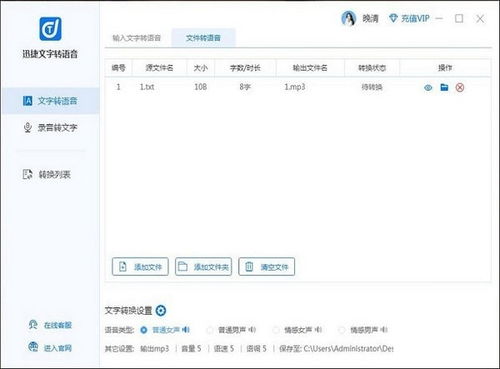Image resolution: width=500 pixels, height=369 pixels.
Task: Open the 转换列表 sidebar item
Action: pyautogui.click(x=47, y=174)
